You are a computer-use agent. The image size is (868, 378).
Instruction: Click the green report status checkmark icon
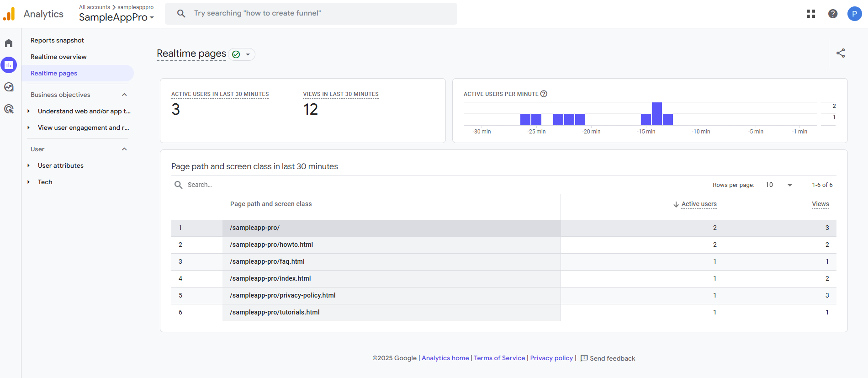click(x=236, y=54)
